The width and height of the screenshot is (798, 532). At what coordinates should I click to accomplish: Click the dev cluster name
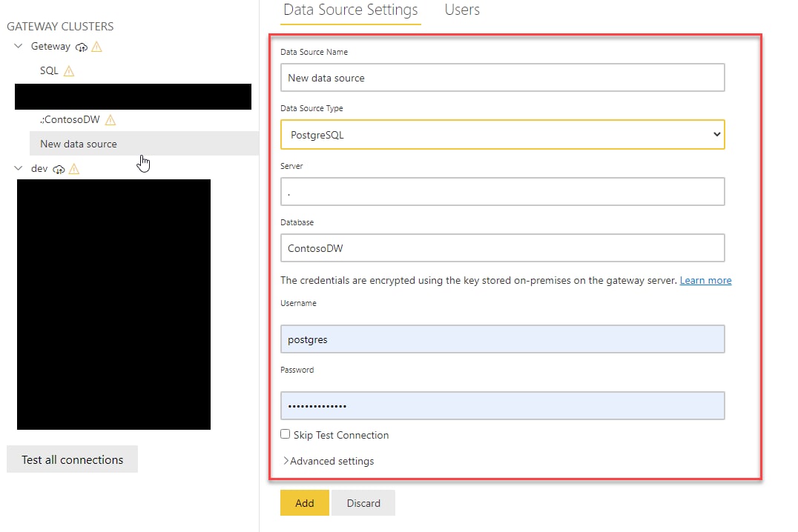39,168
